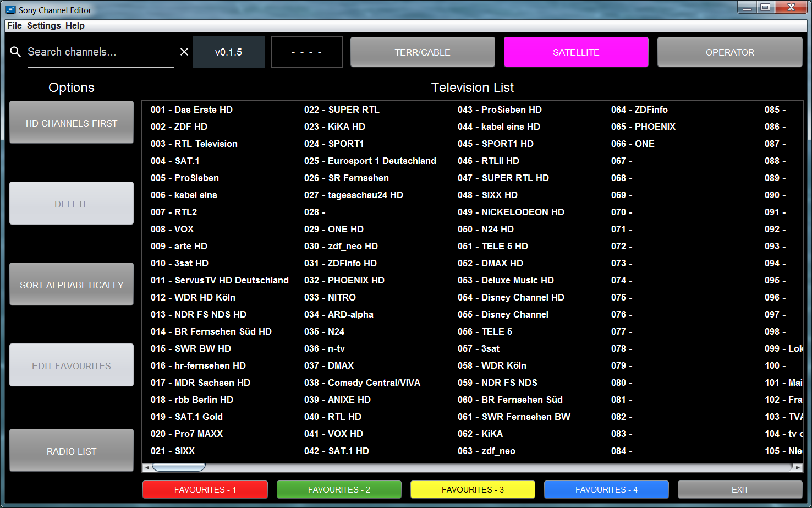812x508 pixels.
Task: Select channel 039 - ANIXE HD
Action: [337, 400]
